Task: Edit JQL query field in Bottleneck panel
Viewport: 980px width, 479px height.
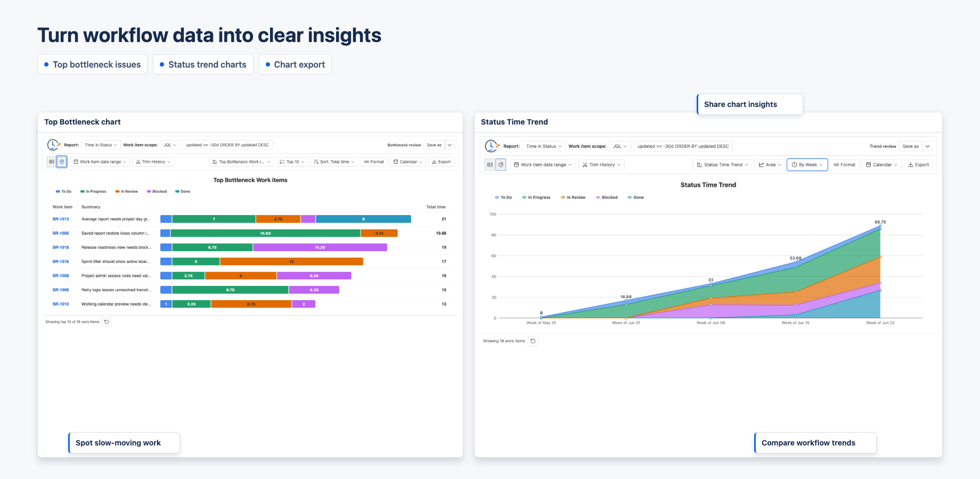Action: coord(227,145)
